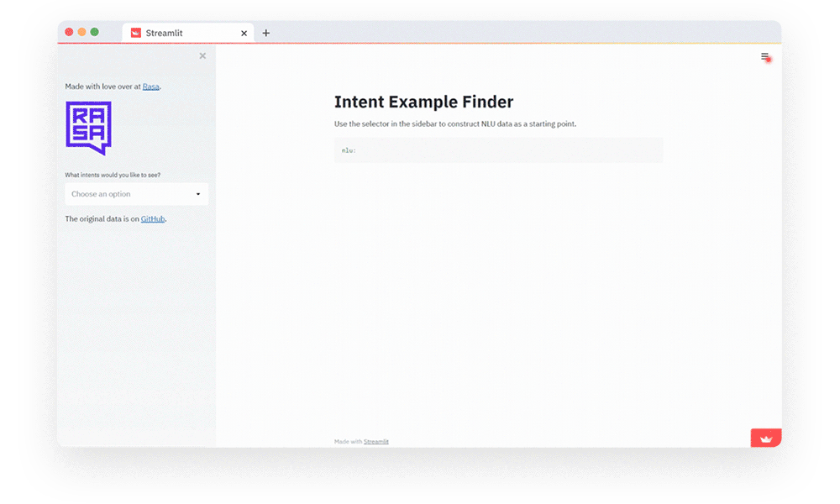Visit the Streamlit link in the footer
The width and height of the screenshot is (840, 504).
coord(375,441)
